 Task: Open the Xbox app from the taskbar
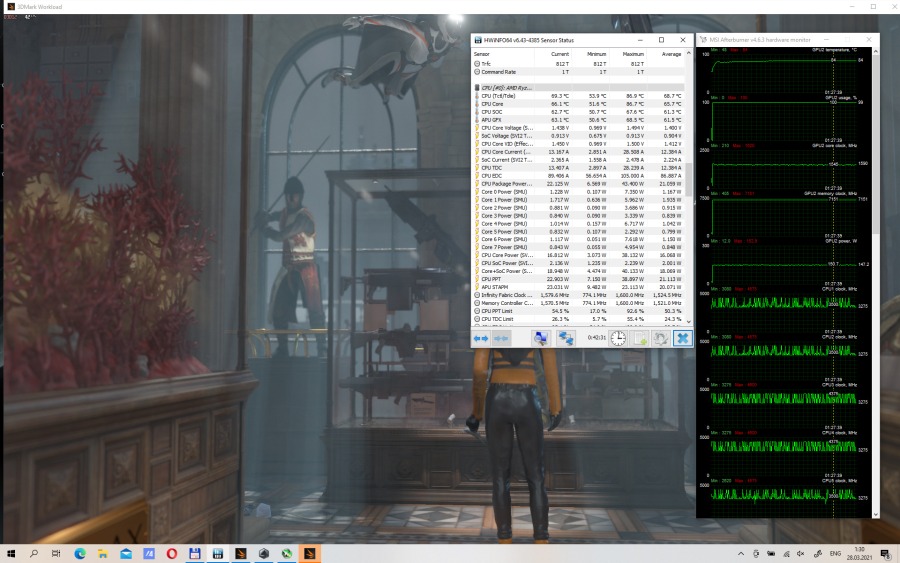coord(286,554)
